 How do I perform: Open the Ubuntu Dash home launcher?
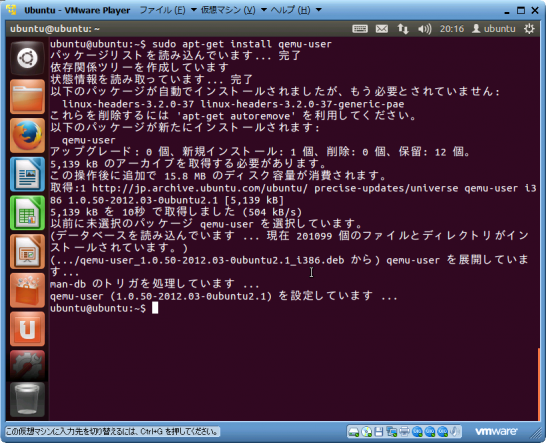click(x=27, y=58)
